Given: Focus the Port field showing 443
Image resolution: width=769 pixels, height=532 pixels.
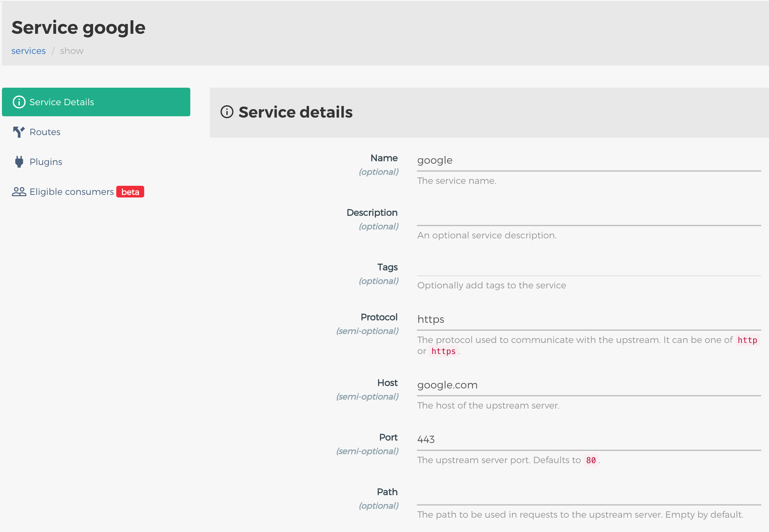Looking at the screenshot, I should [589, 440].
